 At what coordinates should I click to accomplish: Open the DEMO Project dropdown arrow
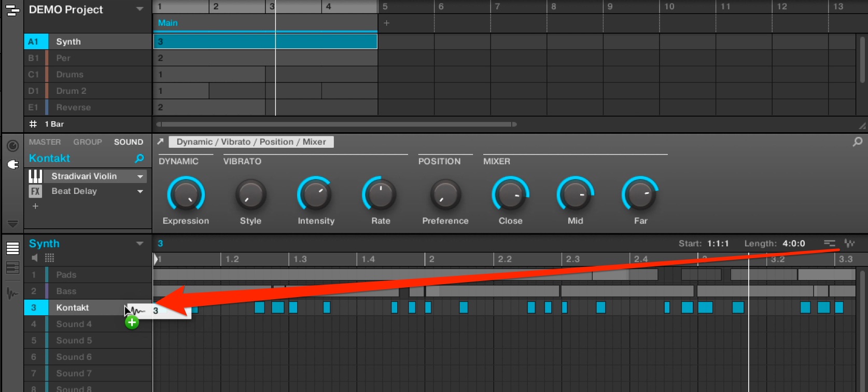pos(139,9)
